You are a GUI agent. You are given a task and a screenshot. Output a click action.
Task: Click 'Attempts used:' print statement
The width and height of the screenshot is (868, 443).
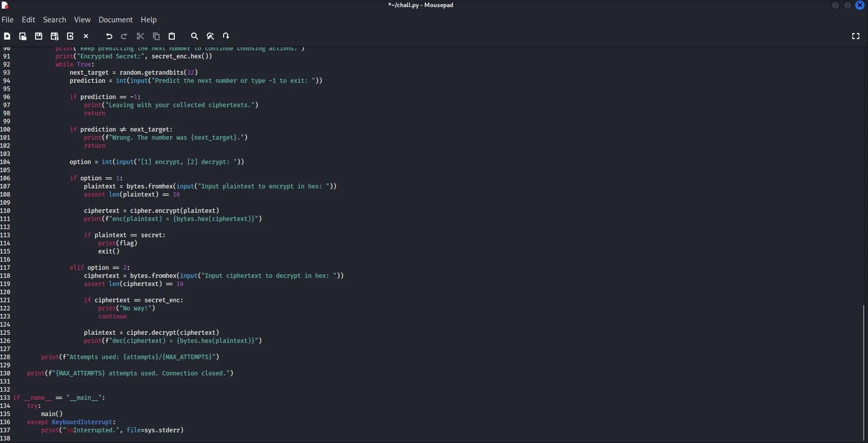coord(130,357)
